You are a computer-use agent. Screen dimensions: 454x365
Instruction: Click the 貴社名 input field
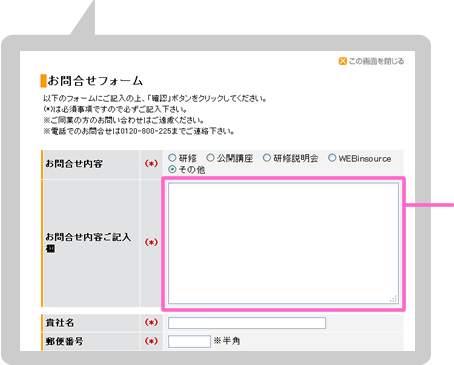(247, 323)
